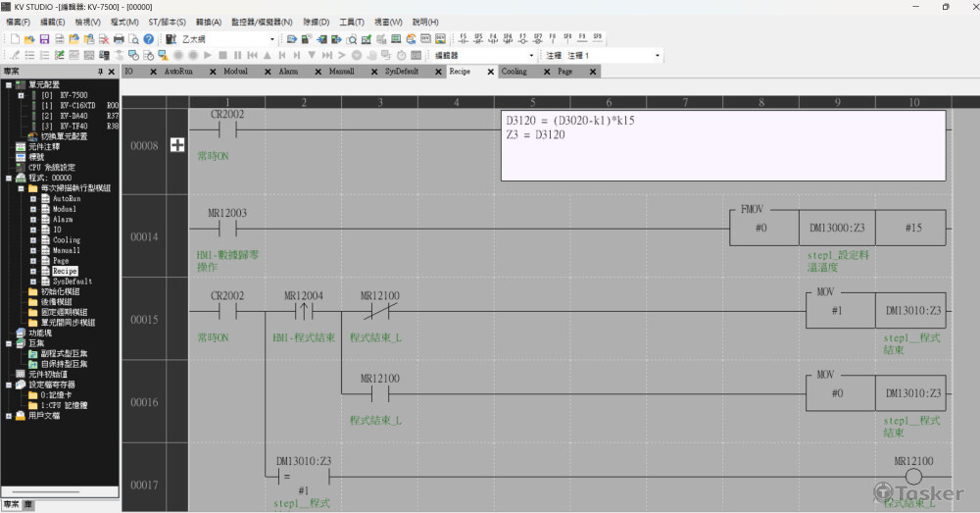980x513 pixels.
Task: Create a new project via blank page icon
Action: [15, 39]
